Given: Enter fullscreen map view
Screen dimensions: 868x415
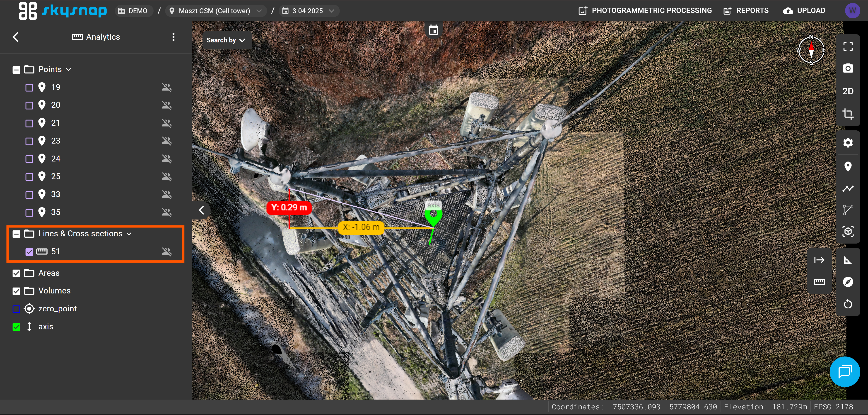Looking at the screenshot, I should (x=848, y=46).
